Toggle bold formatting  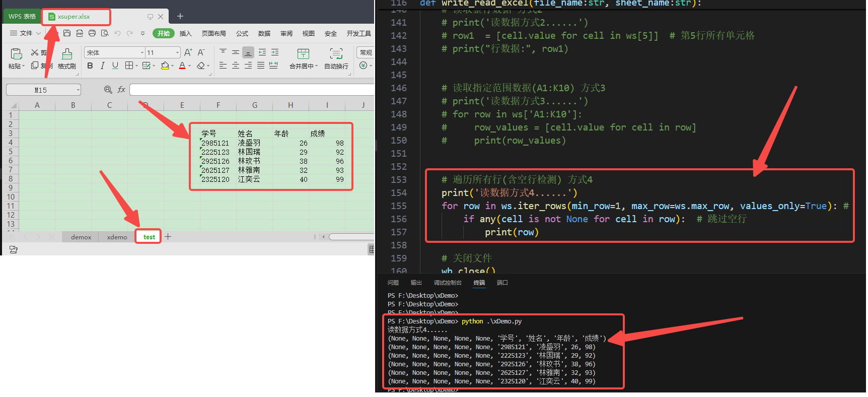[x=90, y=65]
